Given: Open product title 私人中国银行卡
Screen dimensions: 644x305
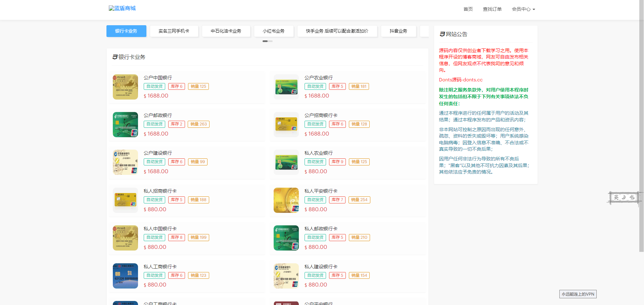Looking at the screenshot, I should pos(160,229).
